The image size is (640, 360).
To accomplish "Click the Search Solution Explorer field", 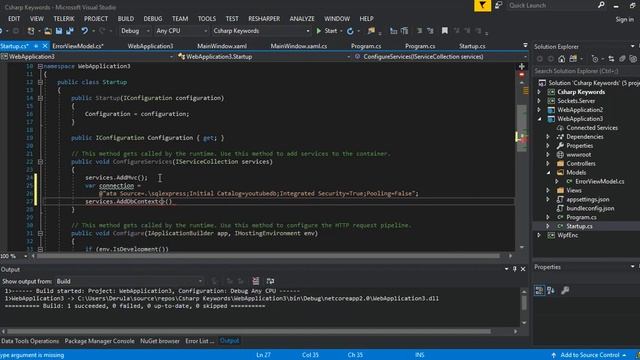I will [x=586, y=71].
